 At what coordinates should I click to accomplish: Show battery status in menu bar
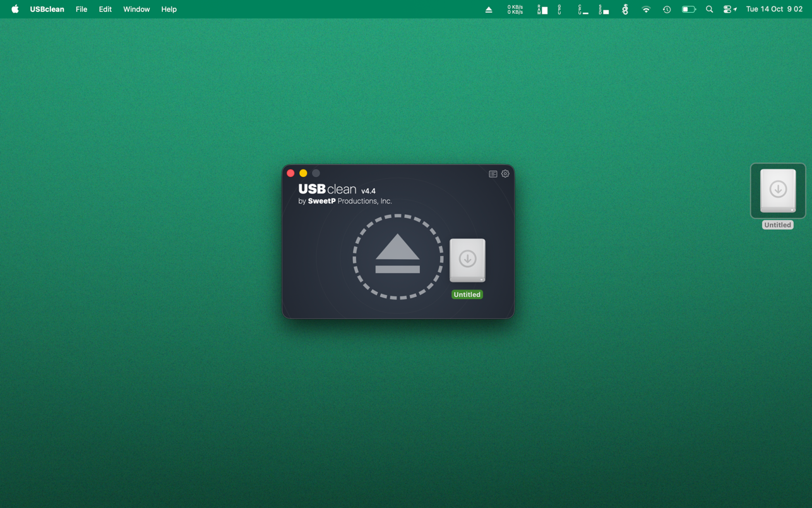(x=689, y=9)
